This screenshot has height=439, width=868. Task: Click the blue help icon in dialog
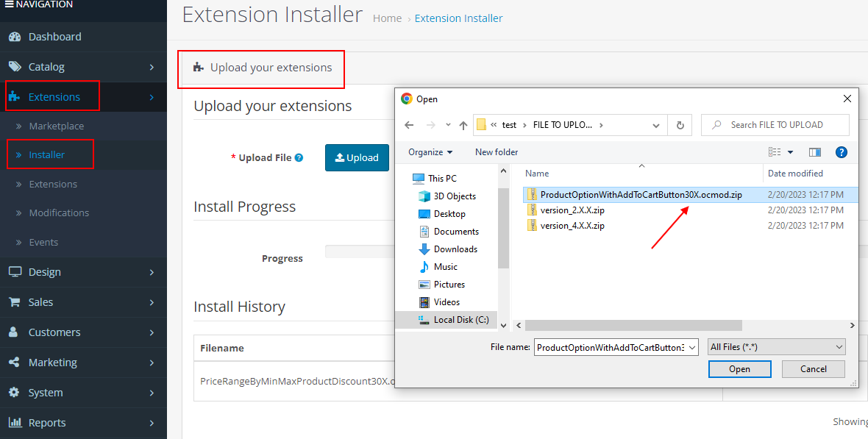[842, 152]
